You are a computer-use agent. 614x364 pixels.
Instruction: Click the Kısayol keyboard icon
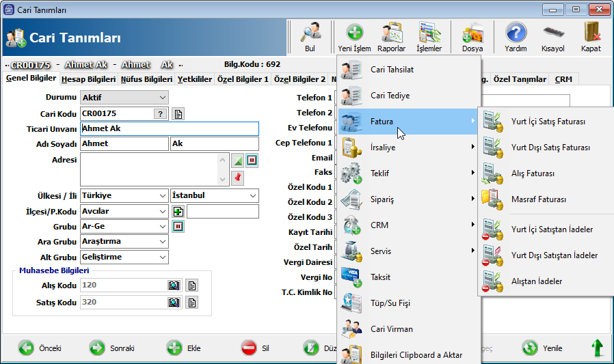click(x=553, y=33)
